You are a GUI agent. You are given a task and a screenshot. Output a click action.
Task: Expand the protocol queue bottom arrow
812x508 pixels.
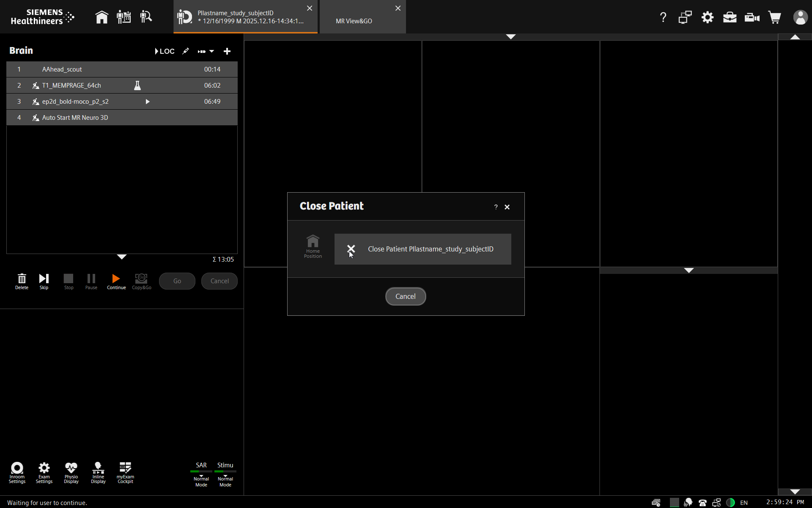point(122,257)
